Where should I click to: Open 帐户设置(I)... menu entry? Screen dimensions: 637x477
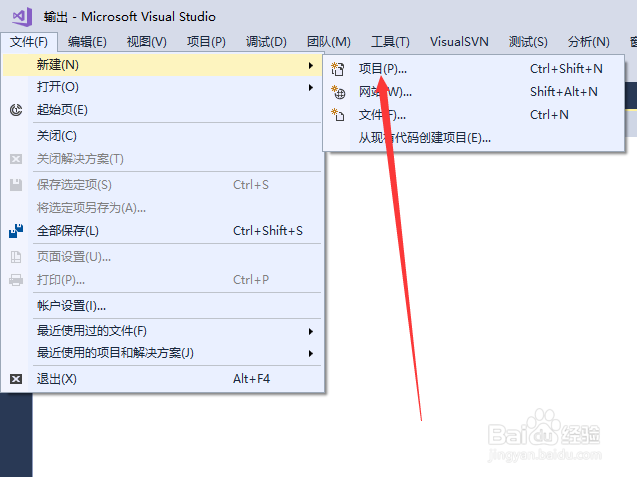coord(163,306)
